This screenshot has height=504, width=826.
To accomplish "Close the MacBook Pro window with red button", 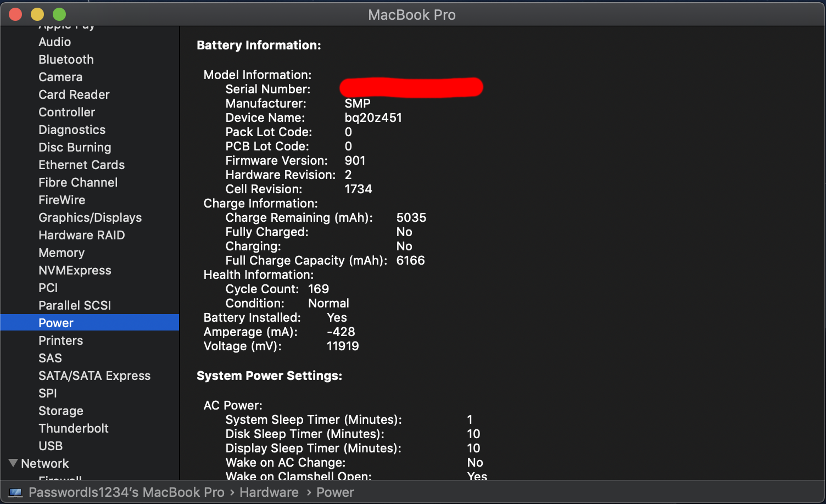I will [x=16, y=14].
